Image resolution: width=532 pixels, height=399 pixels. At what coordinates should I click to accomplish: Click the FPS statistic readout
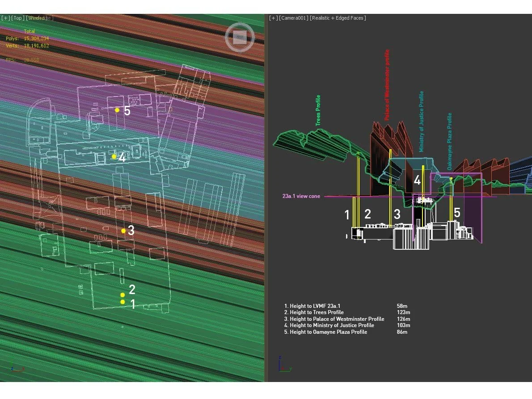(x=22, y=60)
